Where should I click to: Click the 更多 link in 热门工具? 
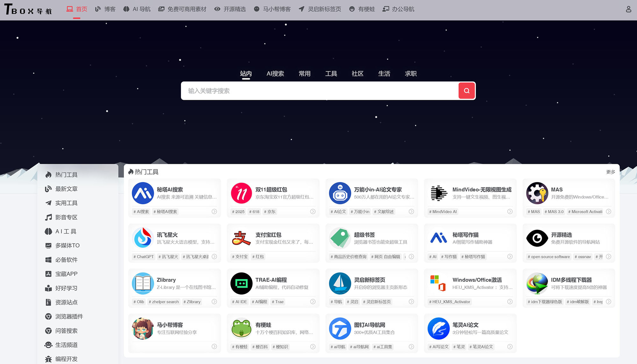tap(610, 172)
